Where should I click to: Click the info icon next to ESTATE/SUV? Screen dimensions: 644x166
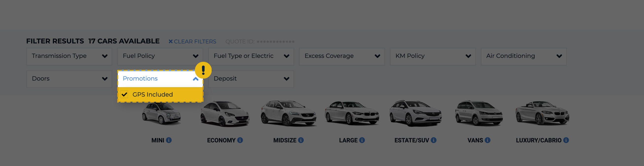(x=434, y=140)
